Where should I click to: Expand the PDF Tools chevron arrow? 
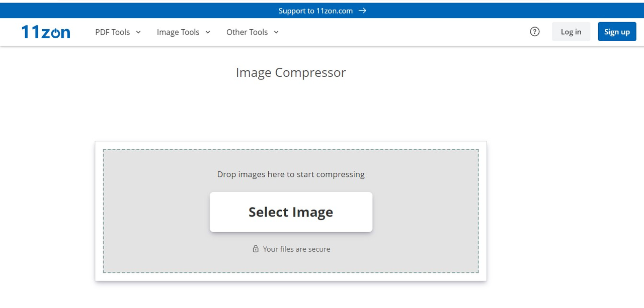click(138, 32)
